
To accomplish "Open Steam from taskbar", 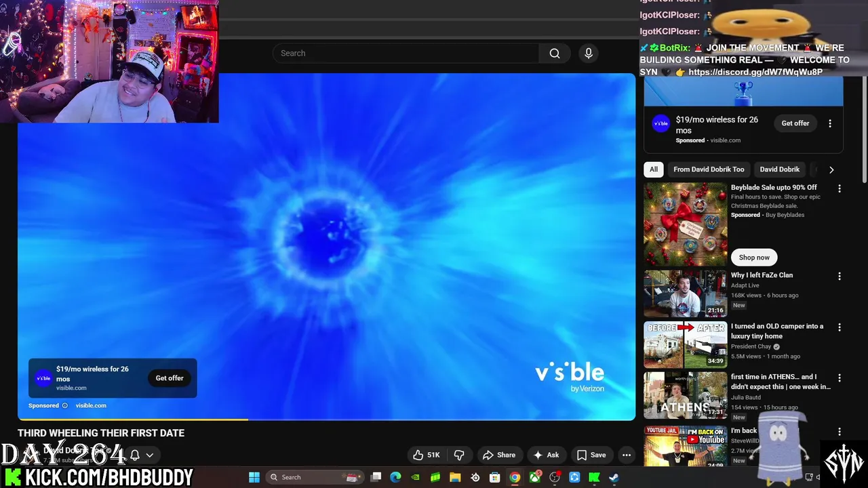I will pyautogui.click(x=614, y=477).
